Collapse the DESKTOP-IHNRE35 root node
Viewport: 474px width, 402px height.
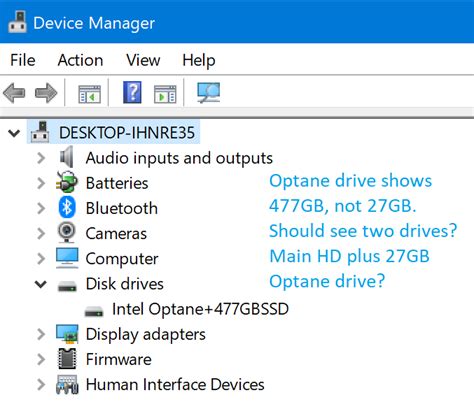pyautogui.click(x=14, y=133)
